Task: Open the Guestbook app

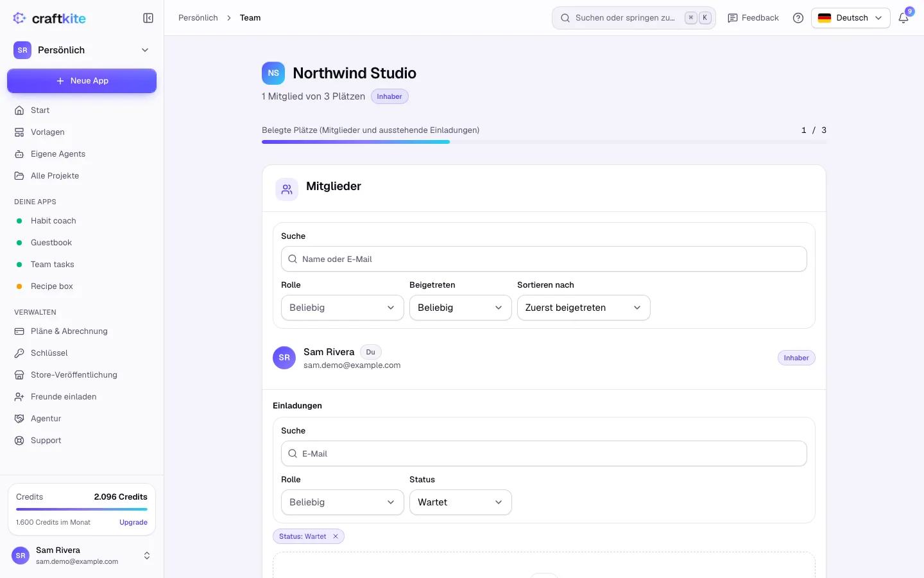Action: (x=81, y=243)
